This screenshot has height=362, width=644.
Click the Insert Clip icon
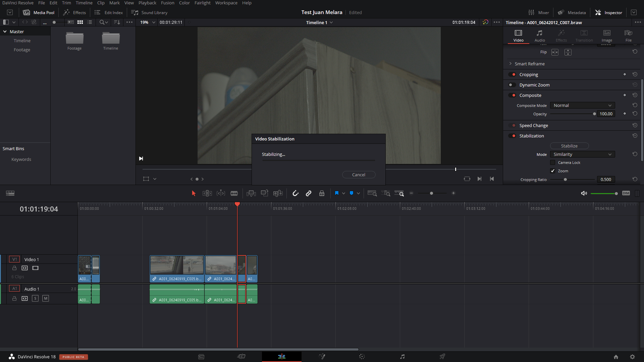(251, 193)
